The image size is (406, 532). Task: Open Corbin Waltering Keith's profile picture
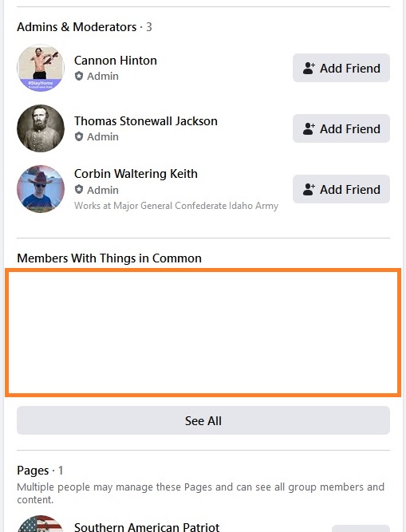click(x=41, y=189)
